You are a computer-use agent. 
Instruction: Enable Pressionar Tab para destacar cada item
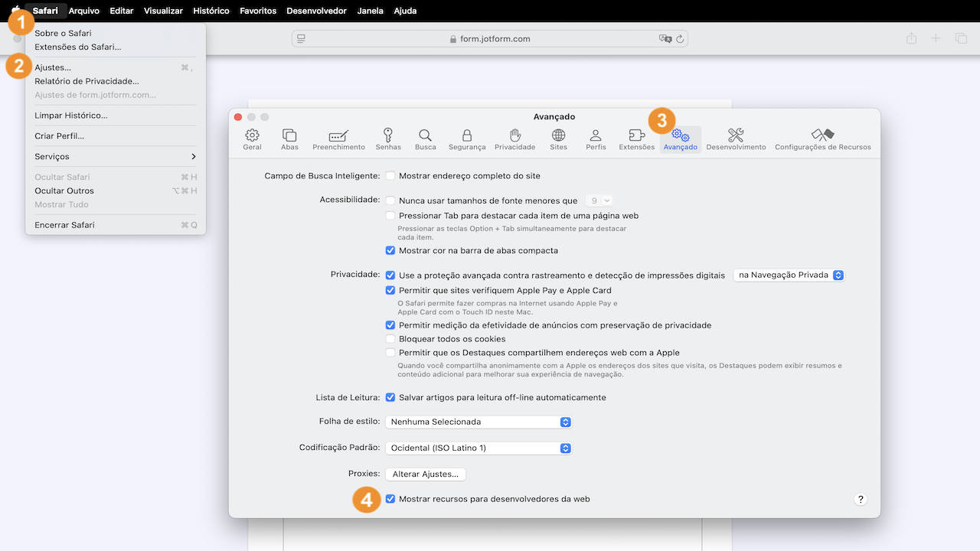pos(390,216)
